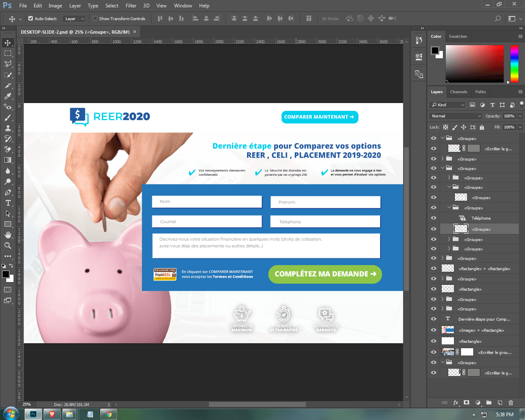The width and height of the screenshot is (525, 420).
Task: Delete layer using trash icon
Action: point(511,403)
